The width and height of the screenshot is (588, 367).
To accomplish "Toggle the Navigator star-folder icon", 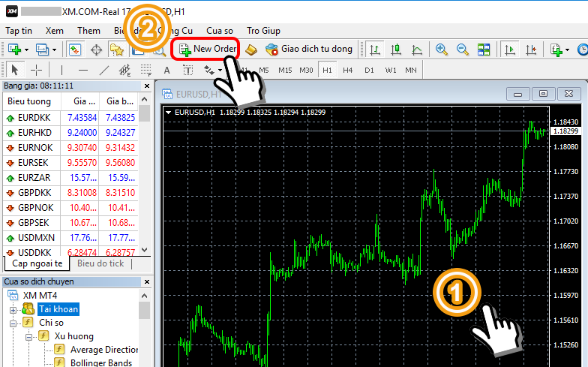I will click(x=117, y=50).
